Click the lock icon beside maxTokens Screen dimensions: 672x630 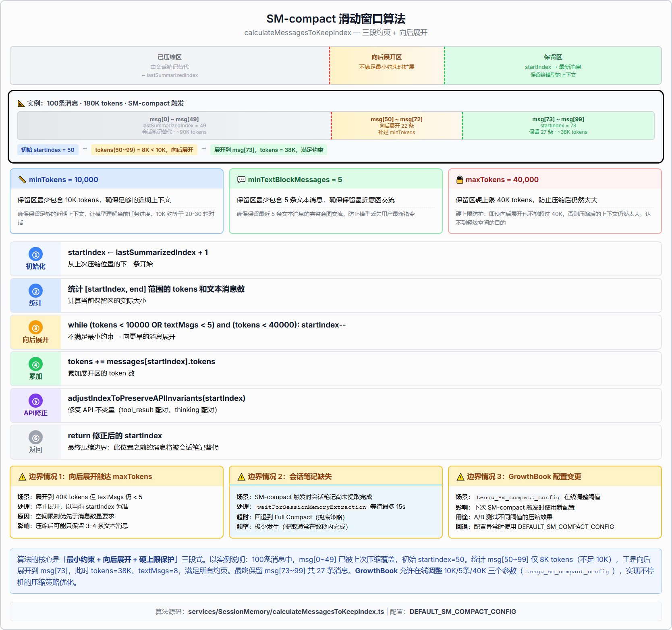coord(460,180)
